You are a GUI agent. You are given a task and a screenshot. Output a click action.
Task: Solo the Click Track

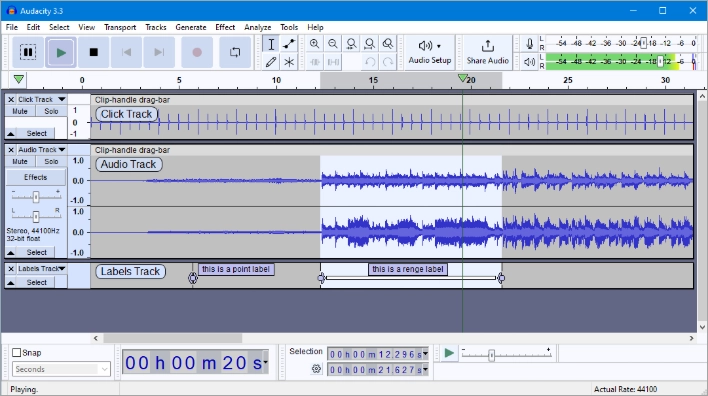[51, 111]
